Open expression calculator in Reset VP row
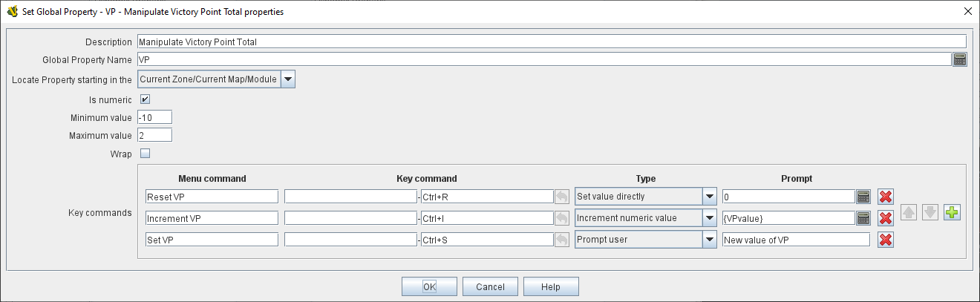 point(863,197)
